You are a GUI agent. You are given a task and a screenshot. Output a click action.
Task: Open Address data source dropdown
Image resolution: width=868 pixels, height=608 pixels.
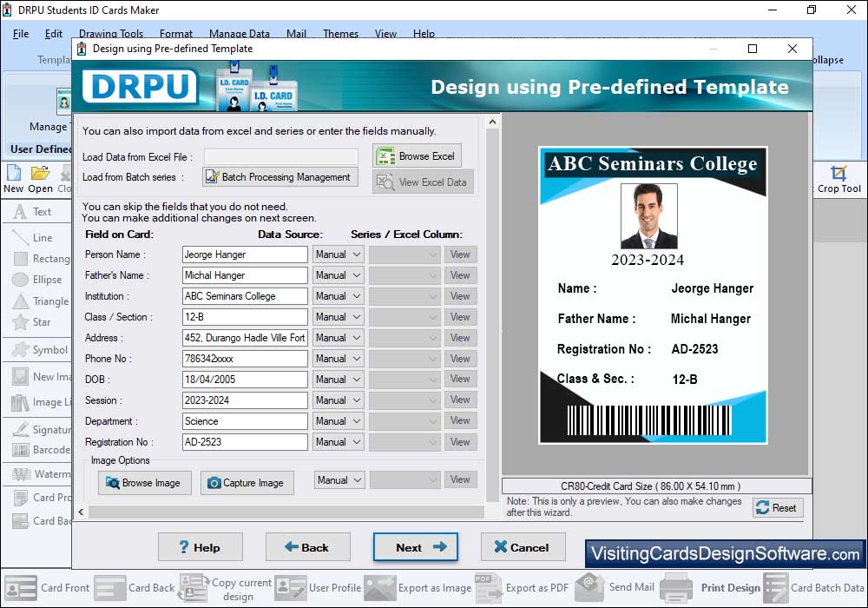(x=338, y=338)
